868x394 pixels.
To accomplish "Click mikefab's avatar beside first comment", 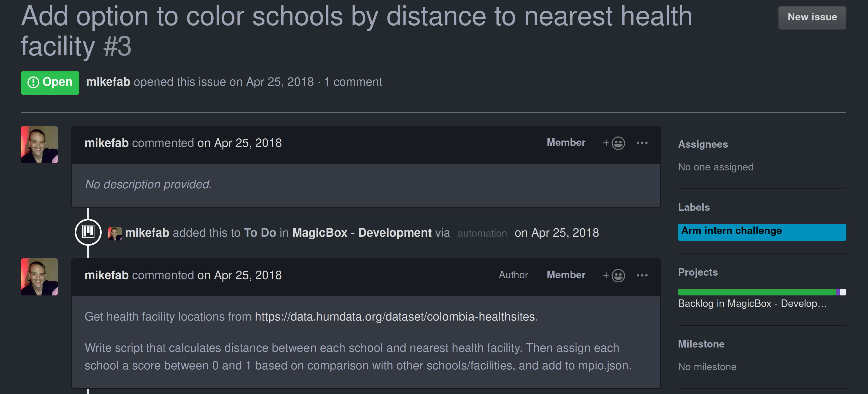I will pos(39,145).
